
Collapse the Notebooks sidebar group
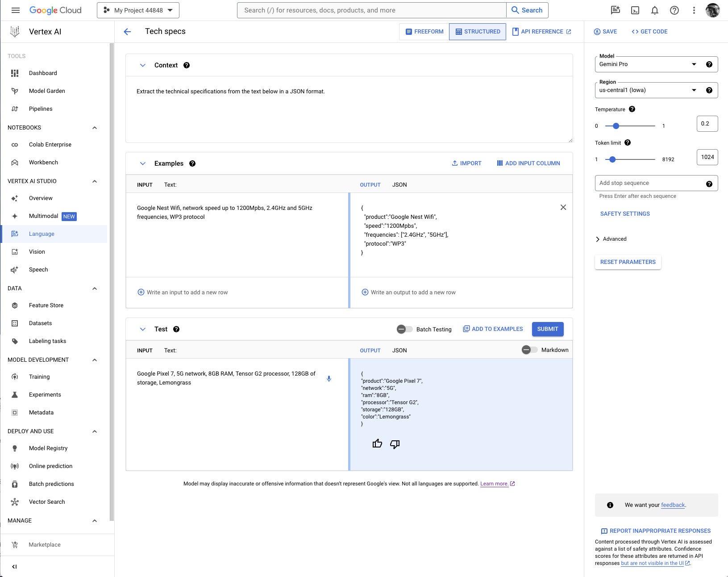95,128
